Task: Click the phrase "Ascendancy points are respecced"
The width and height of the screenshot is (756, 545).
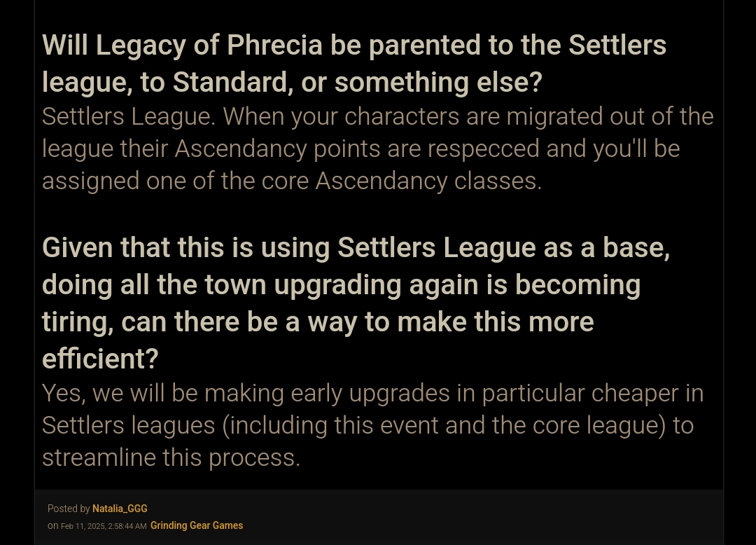Action: coord(357,149)
